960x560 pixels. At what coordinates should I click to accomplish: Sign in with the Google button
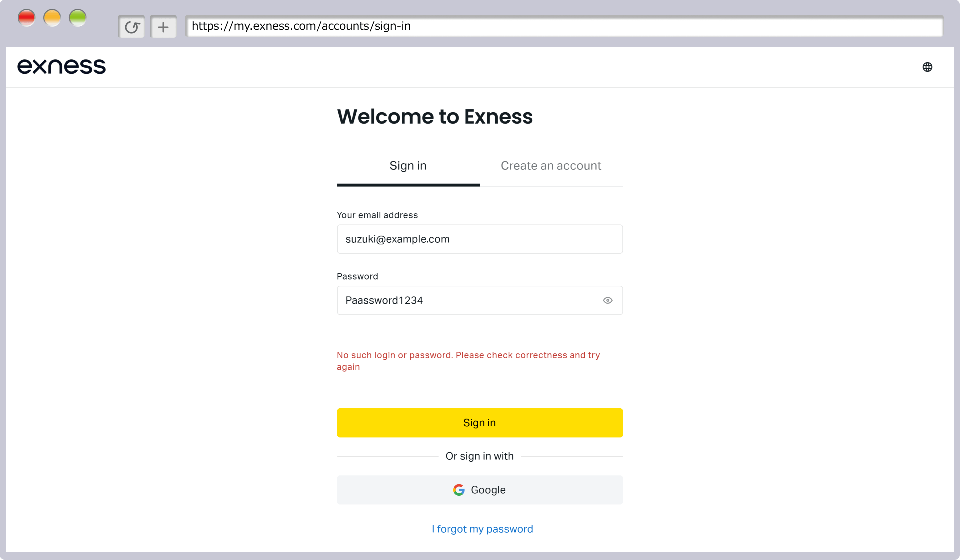pyautogui.click(x=480, y=490)
